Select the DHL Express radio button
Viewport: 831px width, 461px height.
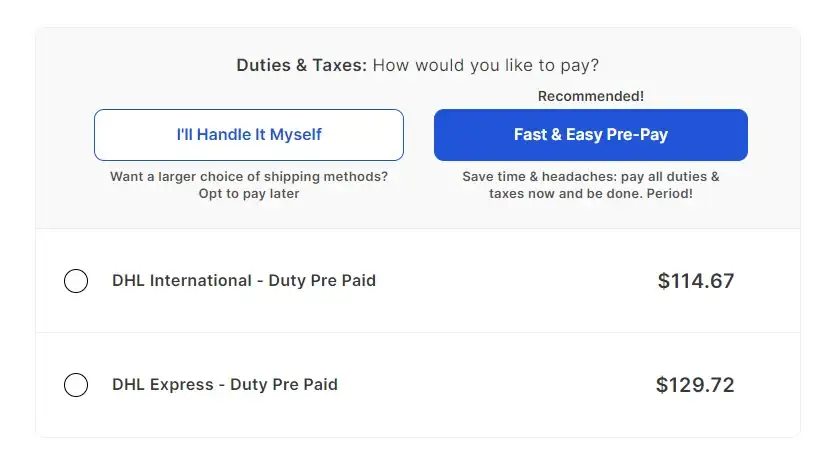[76, 385]
